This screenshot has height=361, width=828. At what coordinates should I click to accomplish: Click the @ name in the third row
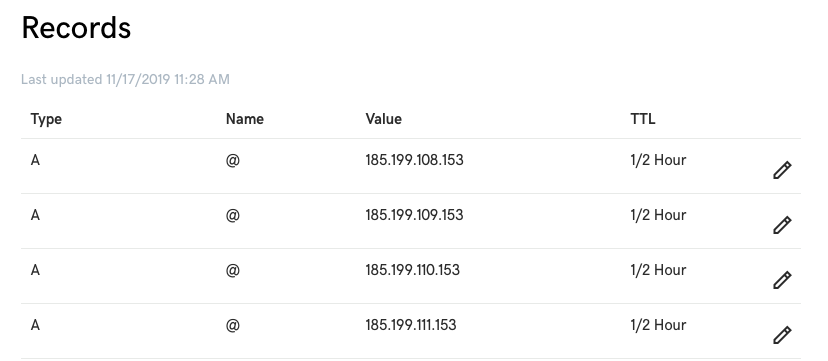point(233,270)
